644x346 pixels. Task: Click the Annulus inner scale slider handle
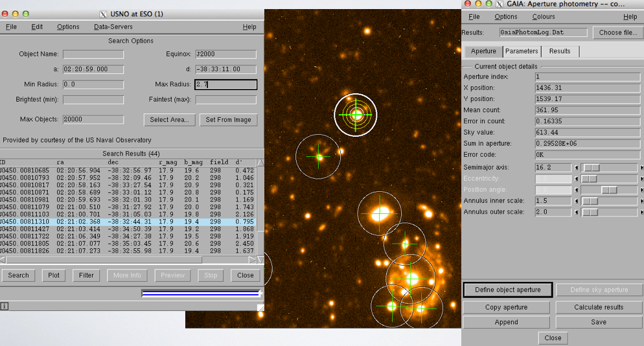click(x=589, y=201)
